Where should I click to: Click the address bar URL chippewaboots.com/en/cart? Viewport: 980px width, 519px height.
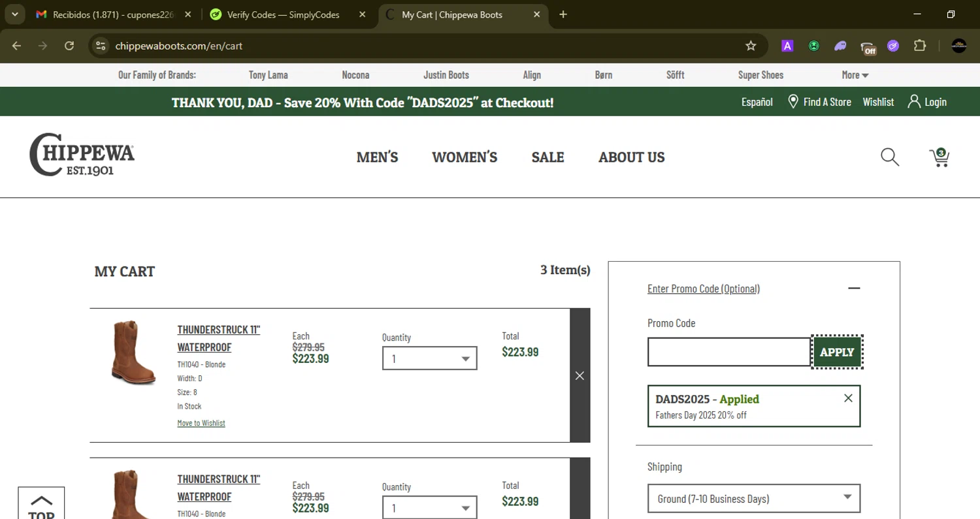click(x=179, y=46)
